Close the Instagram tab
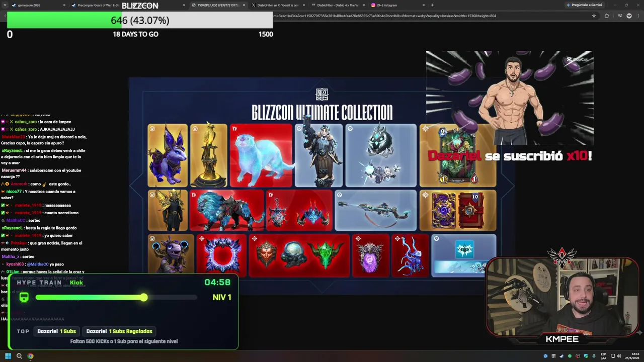644x362 pixels. [x=424, y=5]
